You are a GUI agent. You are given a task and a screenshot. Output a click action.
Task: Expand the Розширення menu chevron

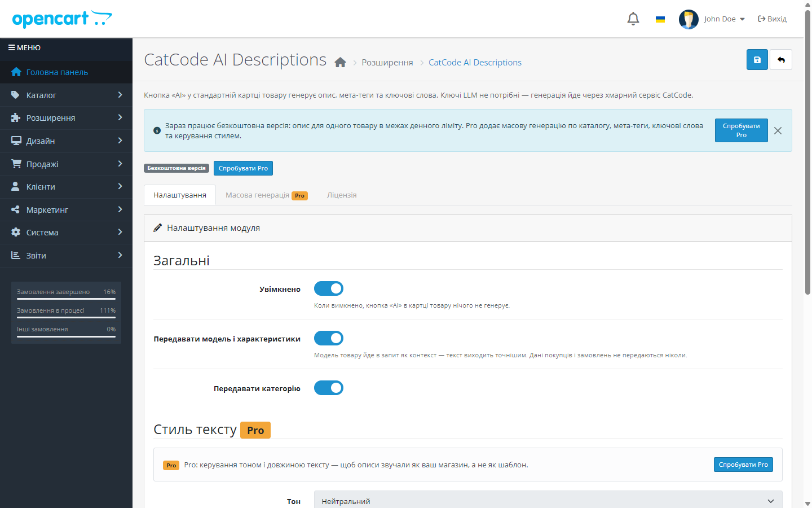pos(120,117)
